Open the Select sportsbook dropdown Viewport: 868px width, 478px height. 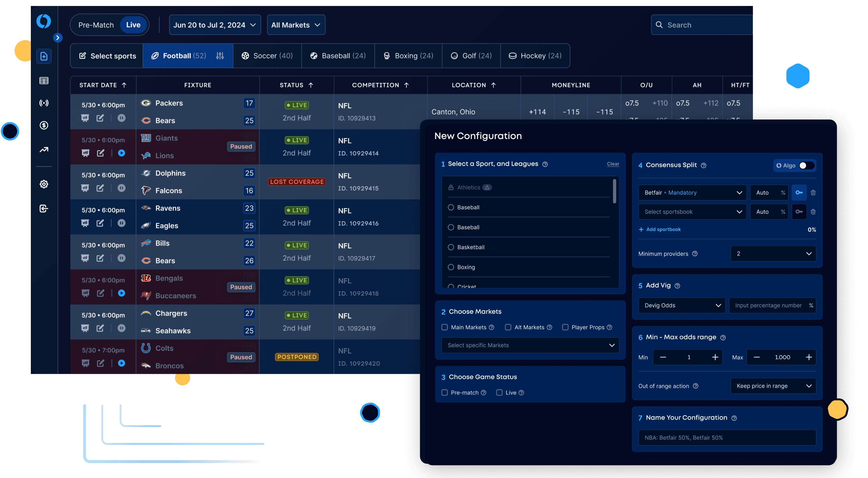pos(692,212)
